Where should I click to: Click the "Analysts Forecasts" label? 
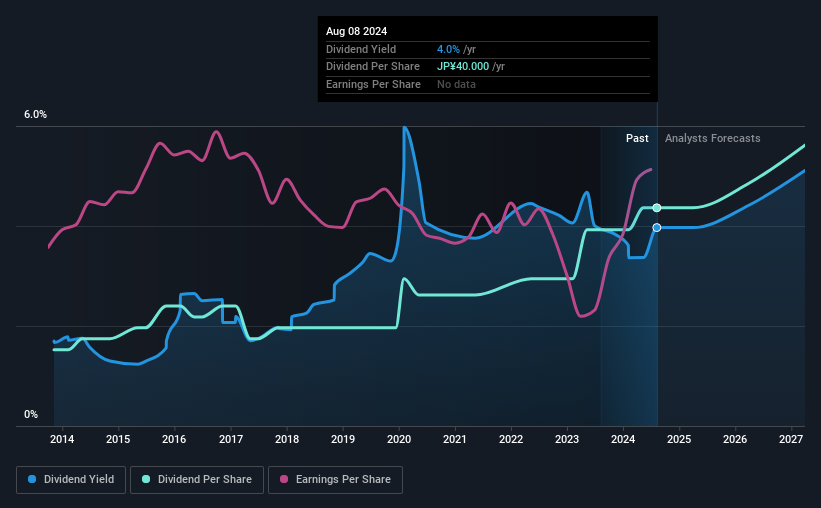pyautogui.click(x=712, y=138)
